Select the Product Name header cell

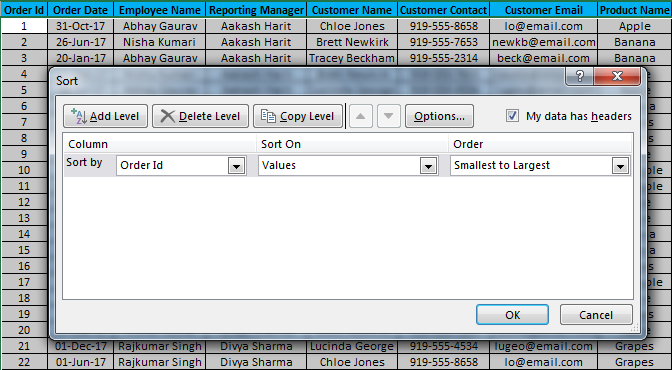coord(635,9)
